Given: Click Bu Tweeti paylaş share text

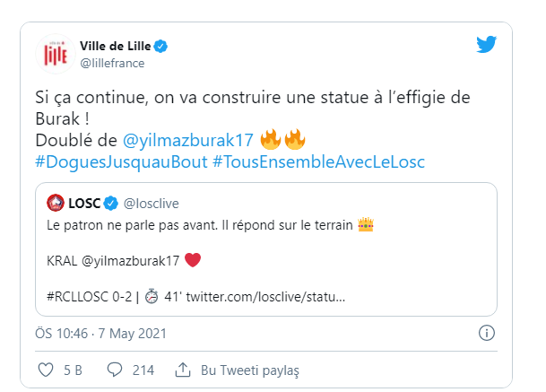Looking at the screenshot, I should 249,370.
